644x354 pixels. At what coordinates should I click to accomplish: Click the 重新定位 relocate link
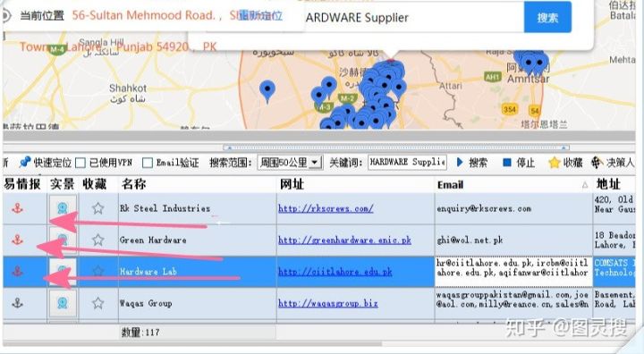261,15
